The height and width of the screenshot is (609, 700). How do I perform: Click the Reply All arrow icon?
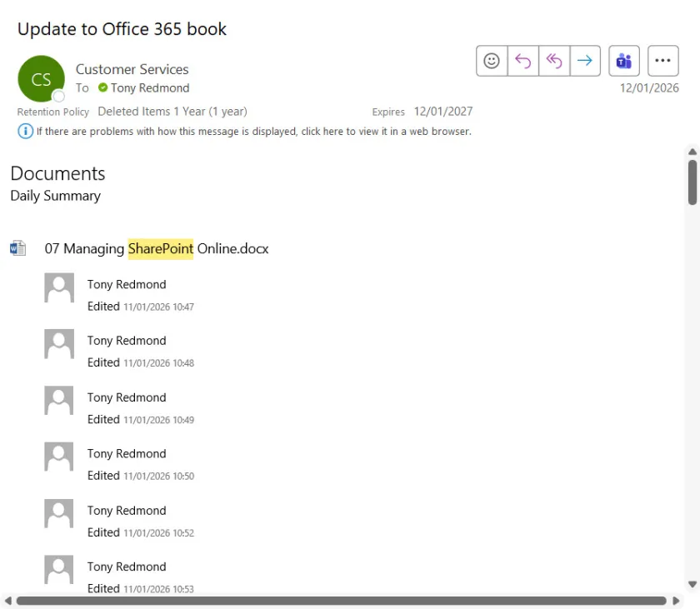[553, 61]
